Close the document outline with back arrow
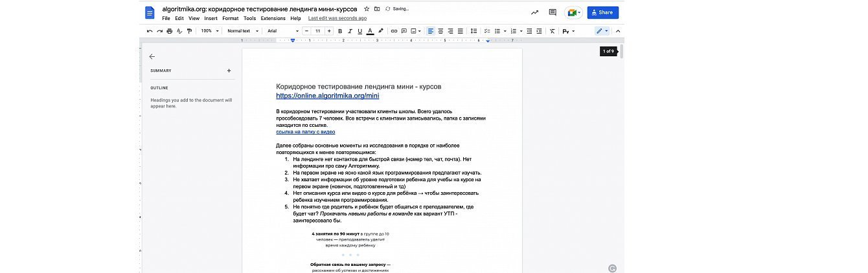 [x=152, y=56]
